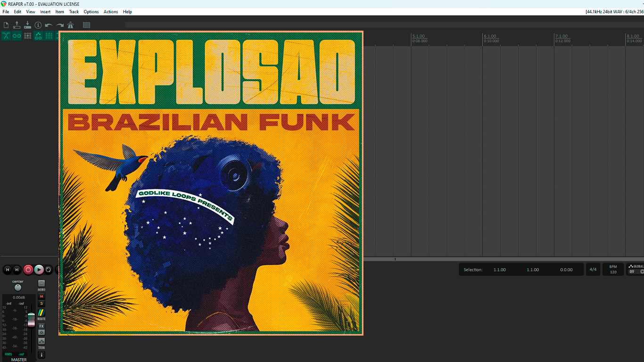
Task: Click the red Record button
Action: tap(28, 270)
